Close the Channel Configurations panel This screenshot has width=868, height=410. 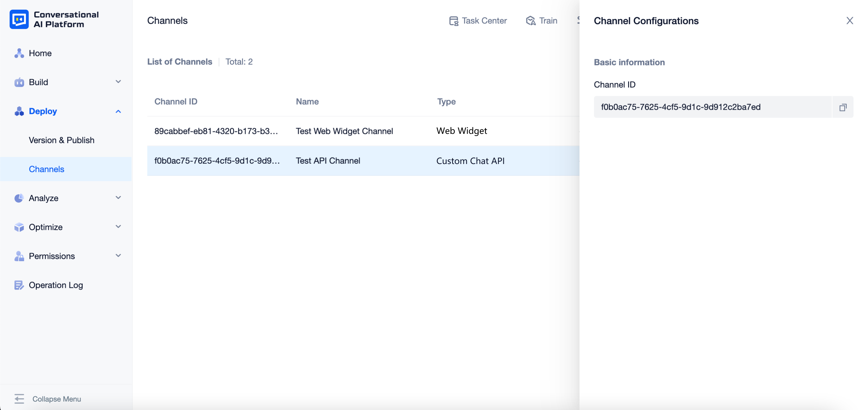[850, 21]
